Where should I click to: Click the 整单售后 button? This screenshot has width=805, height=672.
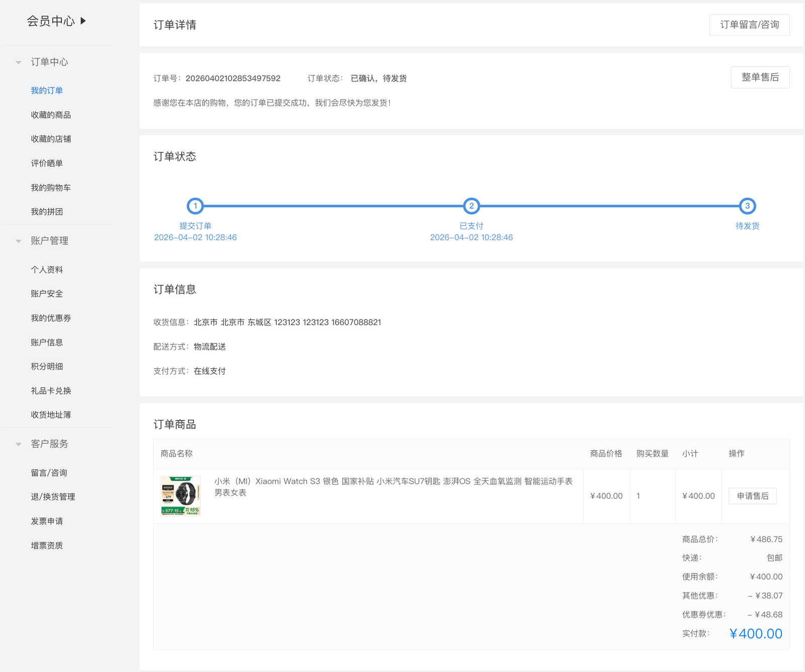(x=760, y=77)
